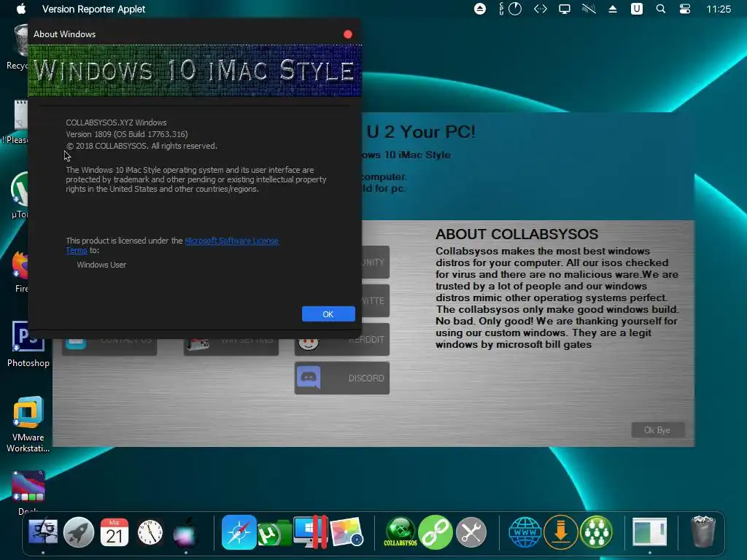Click OK in About Windows dialog

coord(328,314)
